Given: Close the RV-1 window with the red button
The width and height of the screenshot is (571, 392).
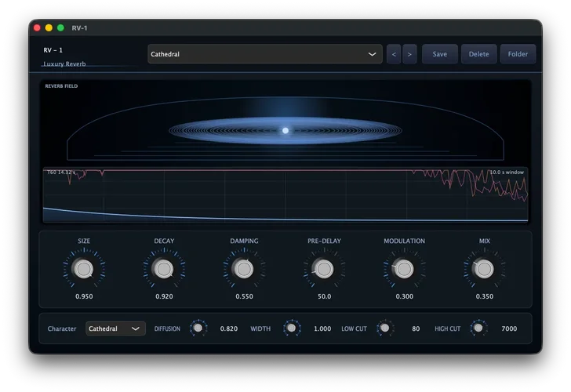Looking at the screenshot, I should [37, 27].
